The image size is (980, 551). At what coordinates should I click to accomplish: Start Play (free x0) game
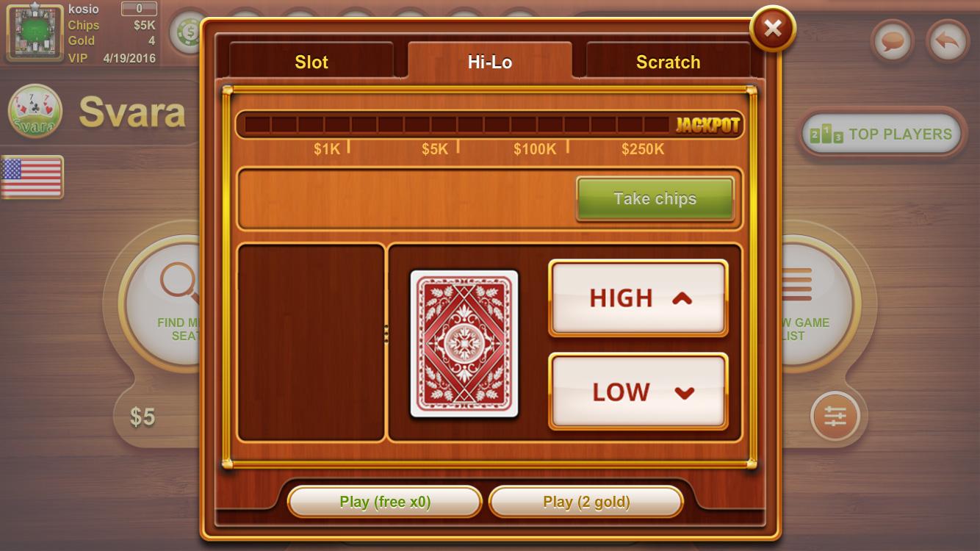[385, 502]
